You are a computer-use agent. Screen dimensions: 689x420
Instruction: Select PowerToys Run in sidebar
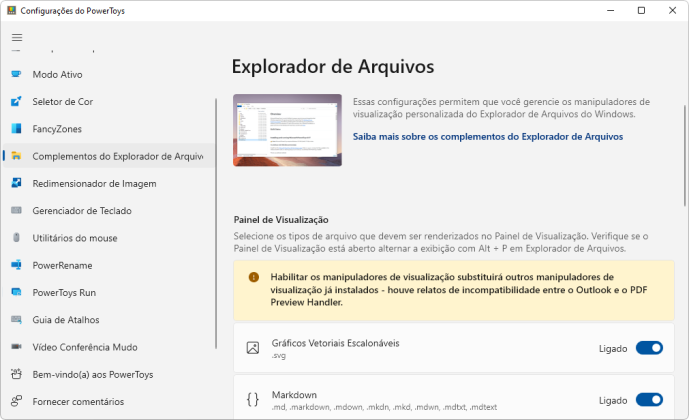click(x=109, y=292)
